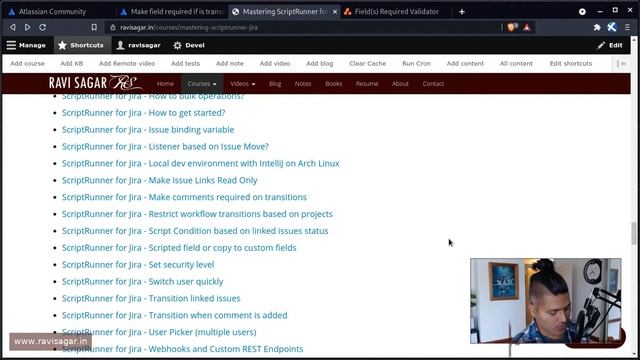Screen dimensions: 640x360
Task: Go forward with the browser forward arrow
Action: pos(27,27)
